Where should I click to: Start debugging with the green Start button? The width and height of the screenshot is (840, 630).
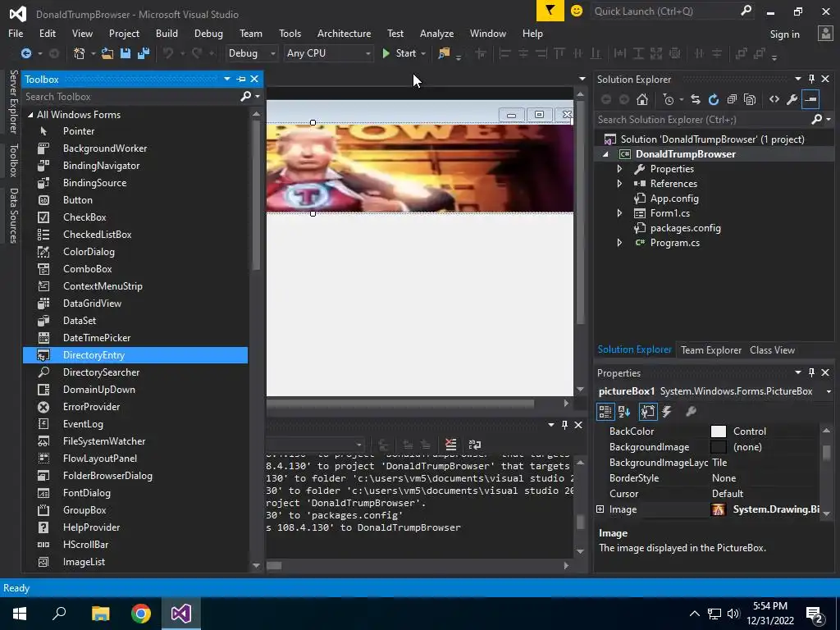click(399, 53)
